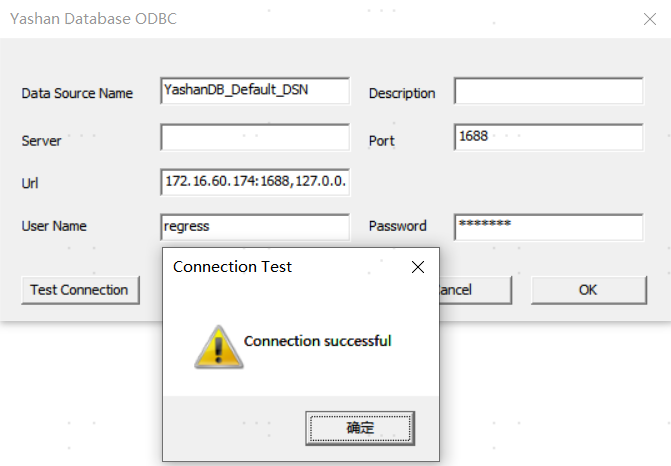Click into the empty Description field
This screenshot has height=466, width=671.
[548, 91]
